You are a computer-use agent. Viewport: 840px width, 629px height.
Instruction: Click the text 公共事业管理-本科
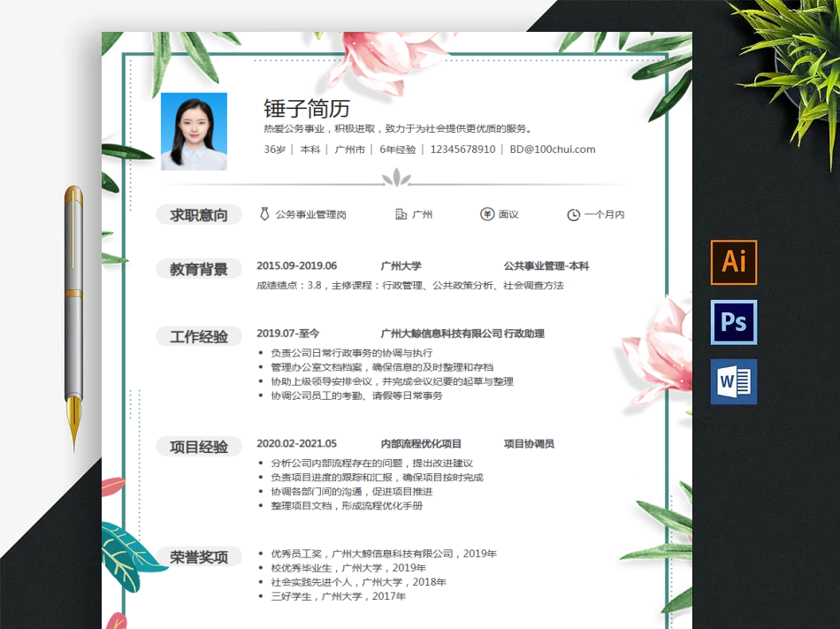(x=546, y=265)
